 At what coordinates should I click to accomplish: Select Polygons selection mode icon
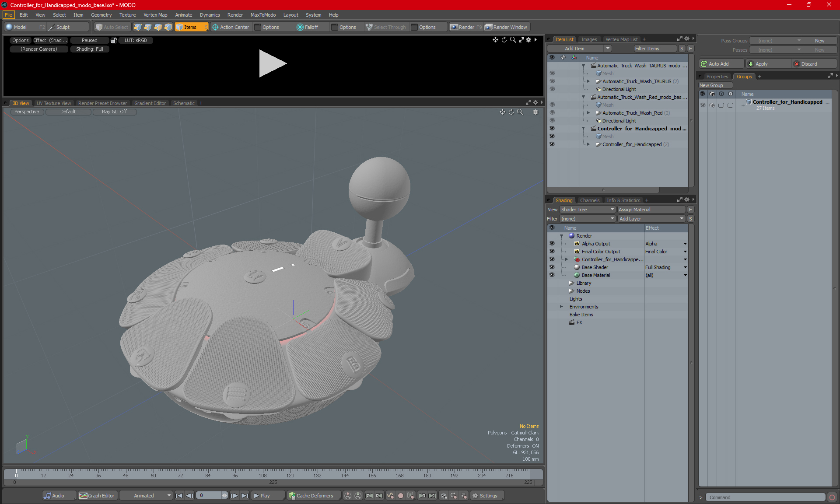coord(158,27)
